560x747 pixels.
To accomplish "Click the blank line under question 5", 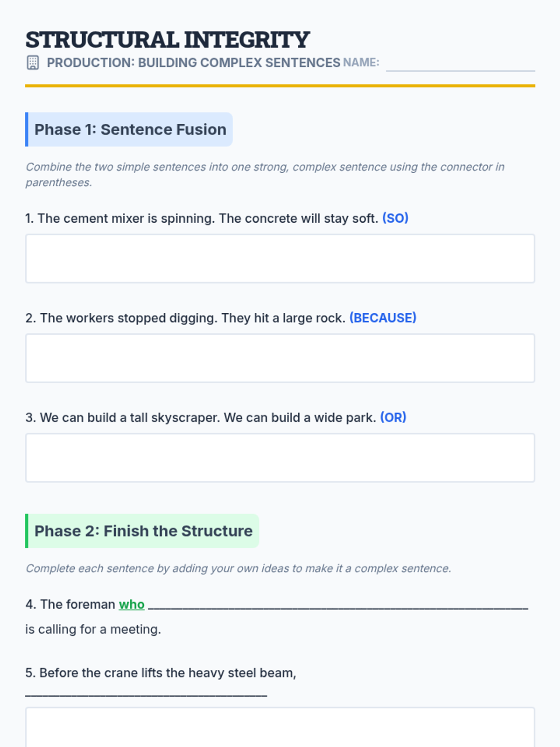I will (146, 693).
